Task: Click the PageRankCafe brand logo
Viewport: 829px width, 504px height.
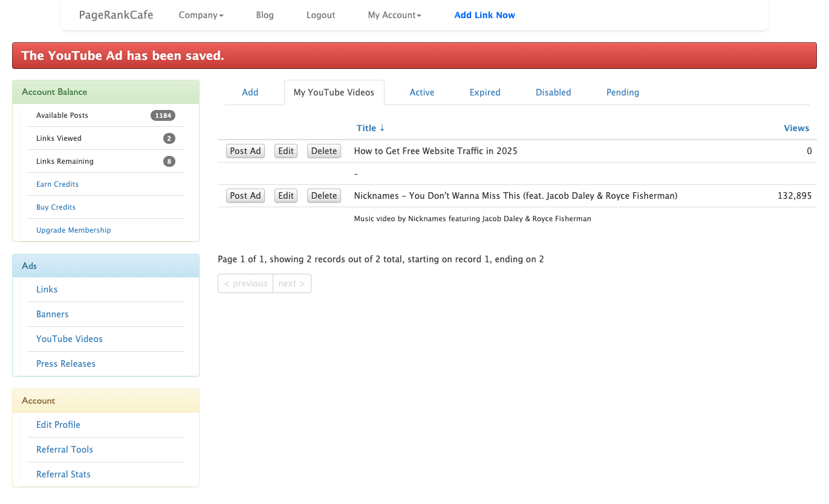Action: [116, 15]
